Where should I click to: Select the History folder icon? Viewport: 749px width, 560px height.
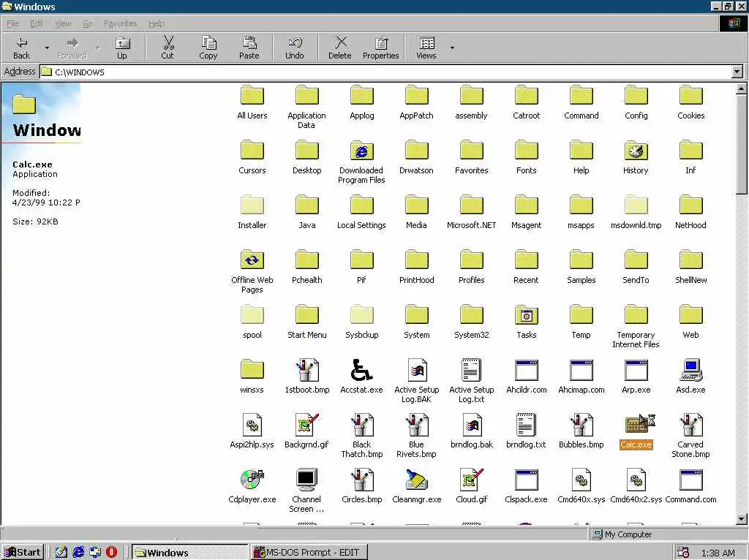click(x=636, y=151)
